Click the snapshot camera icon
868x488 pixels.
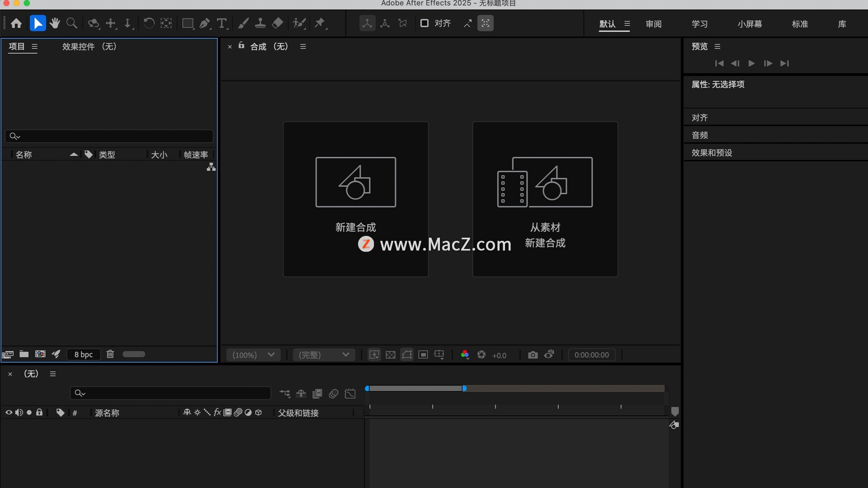[x=533, y=355]
